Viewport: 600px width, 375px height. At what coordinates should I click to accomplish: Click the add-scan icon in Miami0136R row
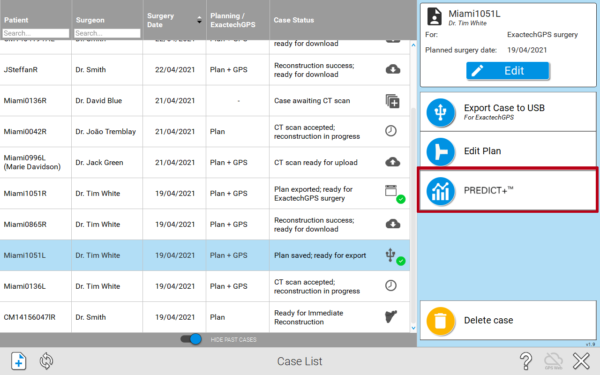coord(393,101)
